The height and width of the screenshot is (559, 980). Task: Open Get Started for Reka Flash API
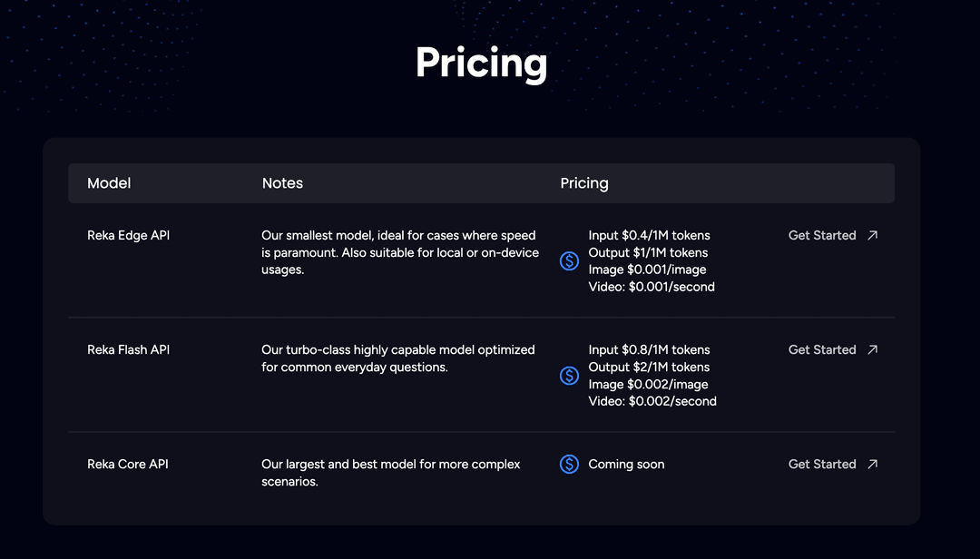click(822, 349)
